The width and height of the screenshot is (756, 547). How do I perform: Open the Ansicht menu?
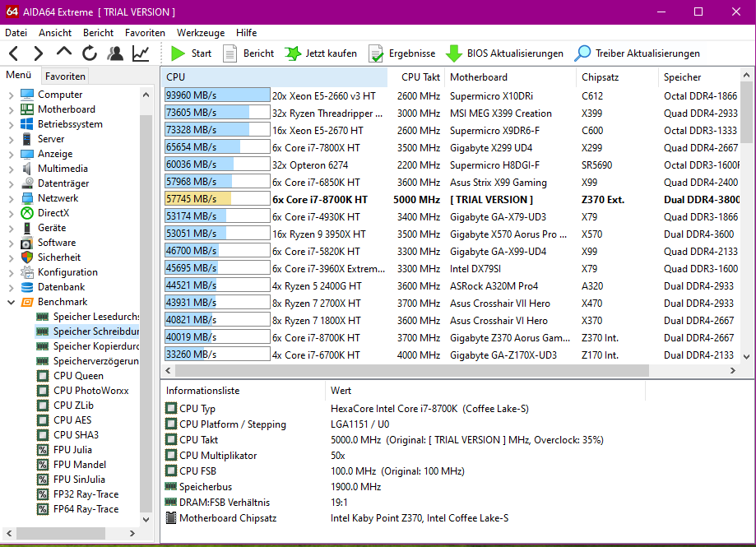[x=55, y=33]
